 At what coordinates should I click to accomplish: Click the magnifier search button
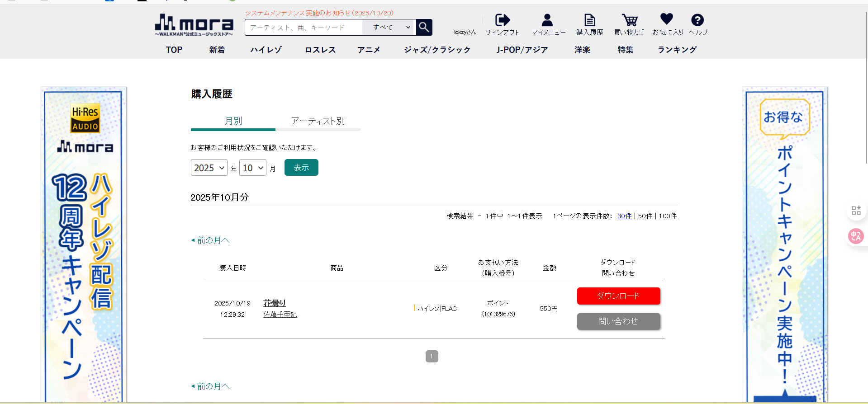click(424, 27)
